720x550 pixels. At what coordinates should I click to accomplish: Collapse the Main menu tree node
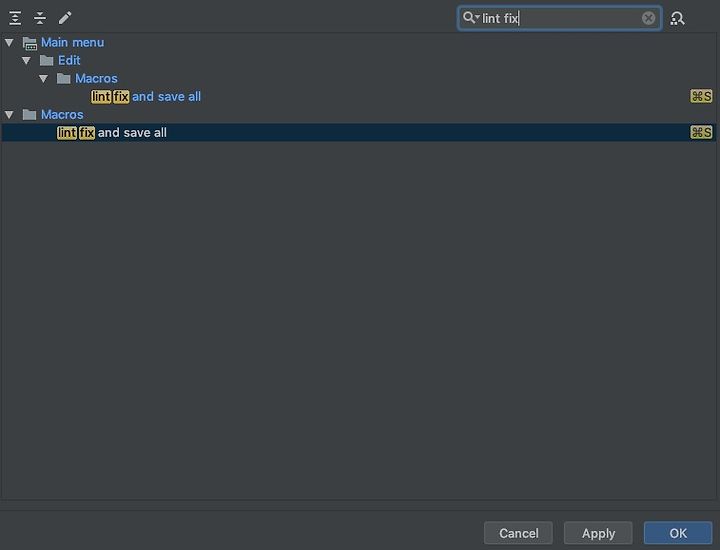[x=9, y=43]
